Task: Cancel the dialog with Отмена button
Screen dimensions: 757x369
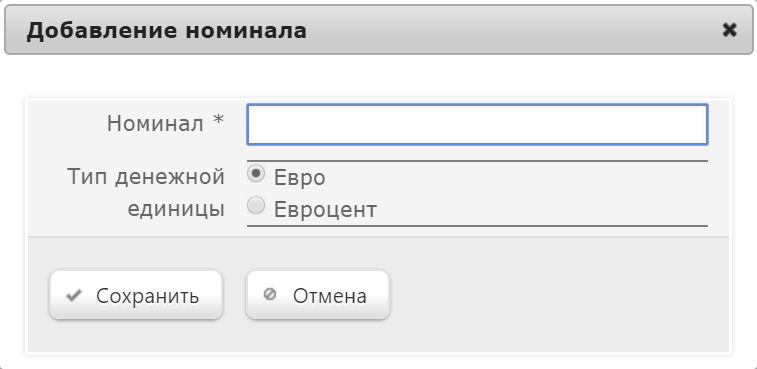Action: 318,295
